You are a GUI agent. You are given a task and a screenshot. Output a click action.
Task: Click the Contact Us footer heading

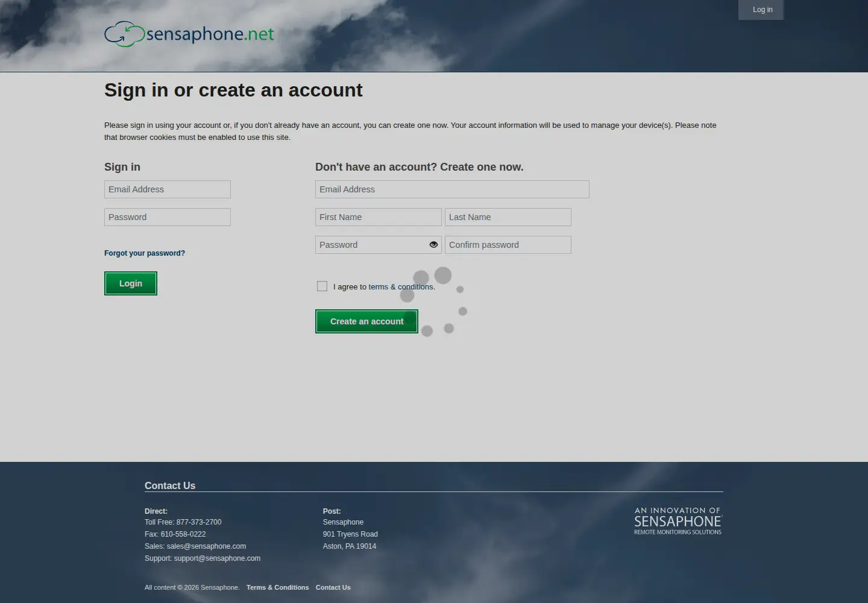tap(170, 485)
